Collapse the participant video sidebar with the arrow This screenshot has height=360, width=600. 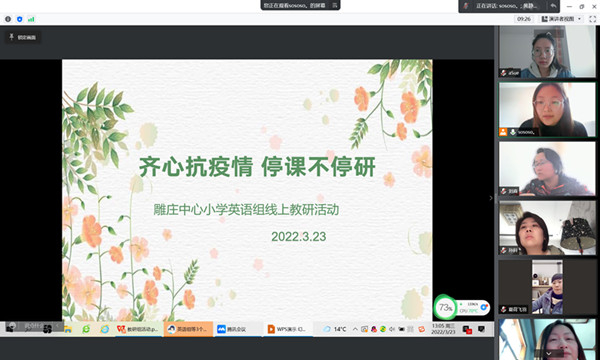pos(491,198)
